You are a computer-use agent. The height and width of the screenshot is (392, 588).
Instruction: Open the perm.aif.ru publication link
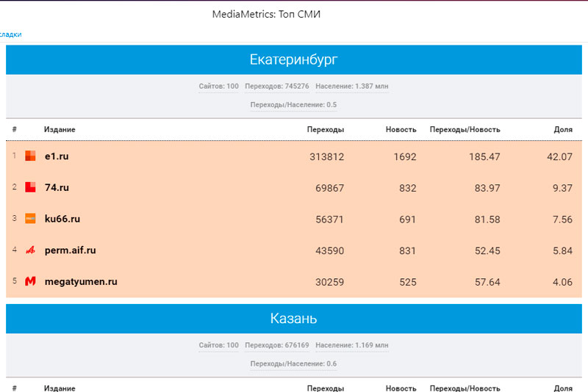pyautogui.click(x=70, y=250)
